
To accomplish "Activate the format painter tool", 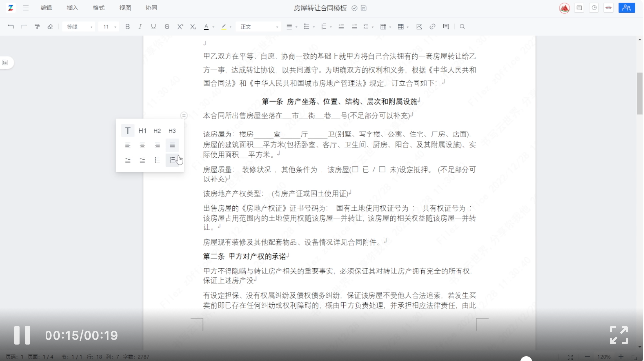I will coord(37,27).
